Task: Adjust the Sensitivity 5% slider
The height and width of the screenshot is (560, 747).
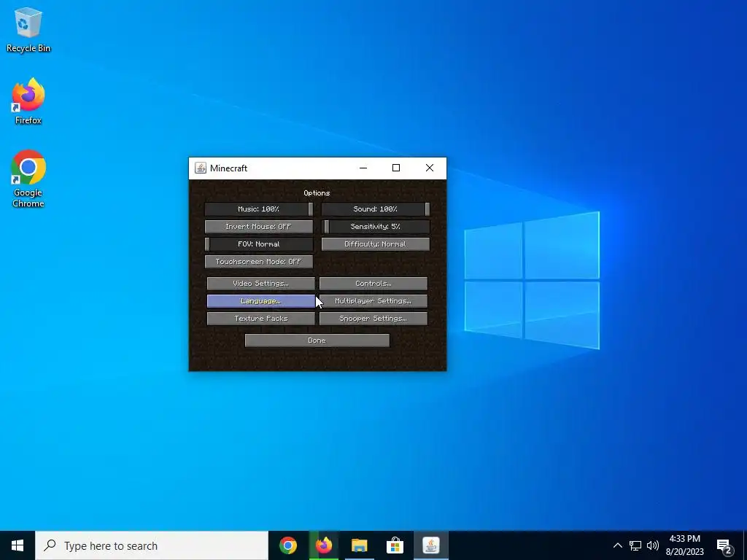Action: pyautogui.click(x=376, y=227)
